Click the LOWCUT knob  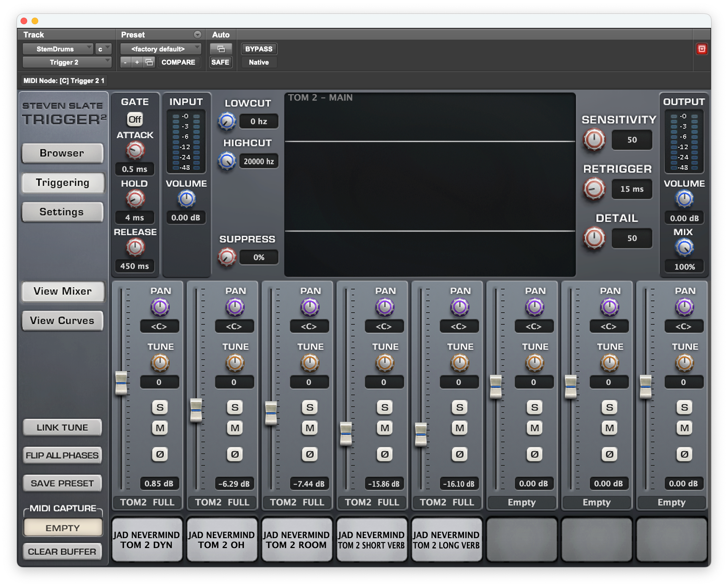click(x=227, y=122)
